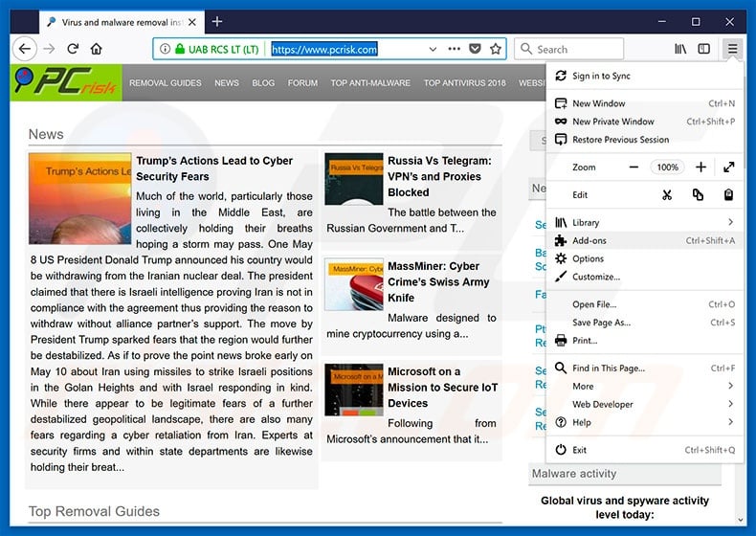Select Customize... menu entry

click(645, 277)
